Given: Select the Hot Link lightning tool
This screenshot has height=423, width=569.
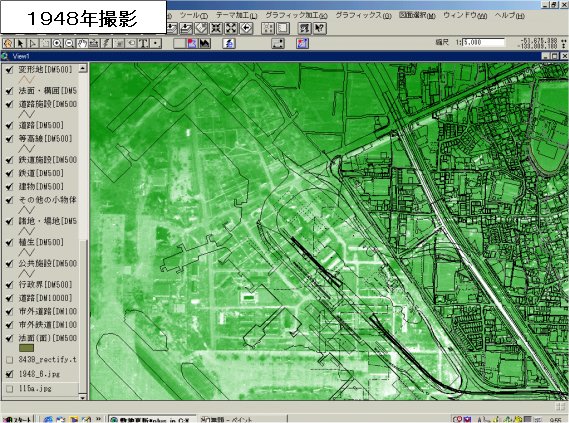Looking at the screenshot, I should pos(107,44).
